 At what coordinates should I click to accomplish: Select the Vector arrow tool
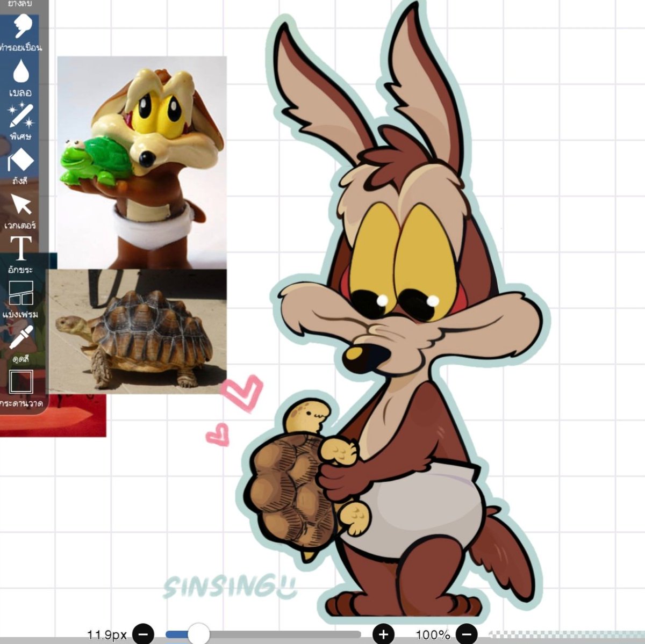21,205
